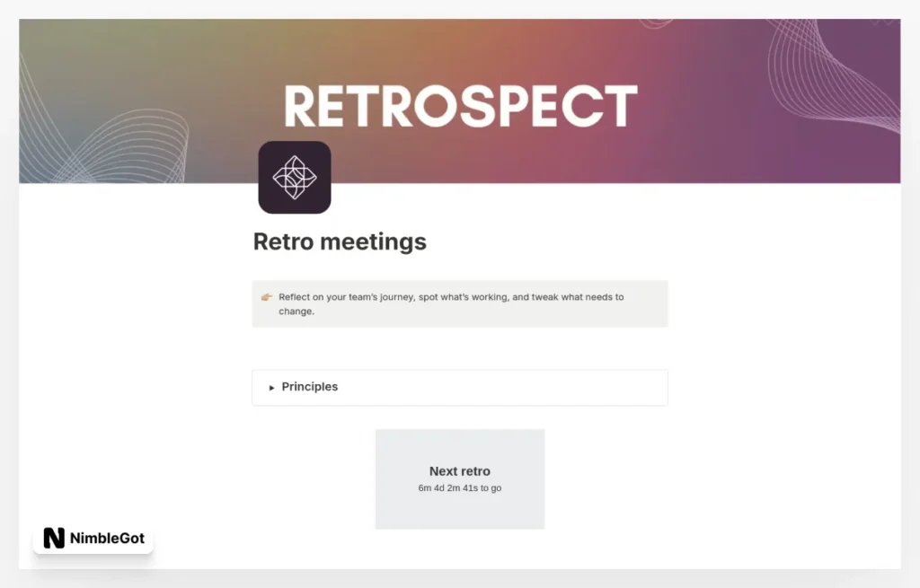This screenshot has width=920, height=588.
Task: Click the "6m 4d 2m 41s to go" countdown
Action: [460, 488]
